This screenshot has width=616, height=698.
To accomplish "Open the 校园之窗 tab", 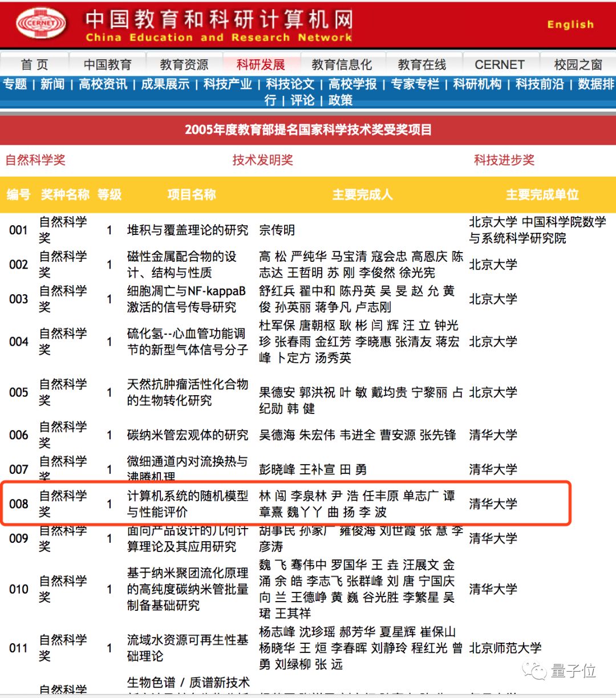I will (578, 64).
